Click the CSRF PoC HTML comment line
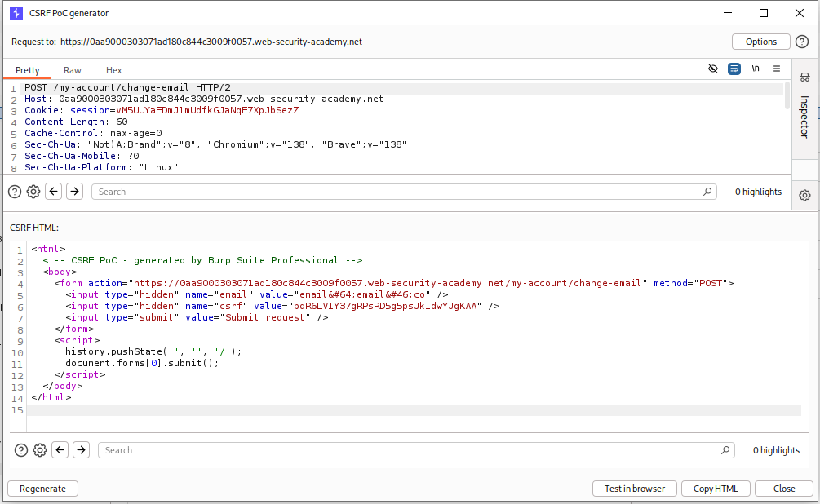 click(x=202, y=260)
